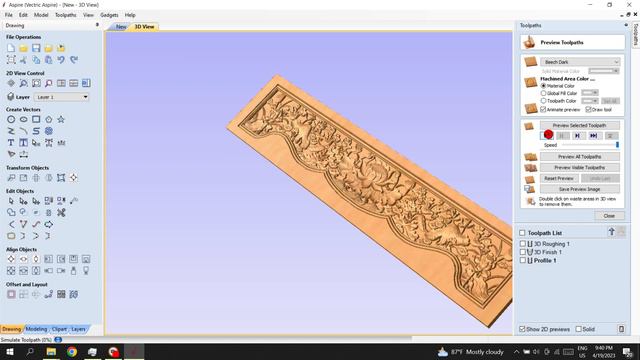Select Toolpath Color radio button
This screenshot has height=360, width=640.
click(x=543, y=101)
